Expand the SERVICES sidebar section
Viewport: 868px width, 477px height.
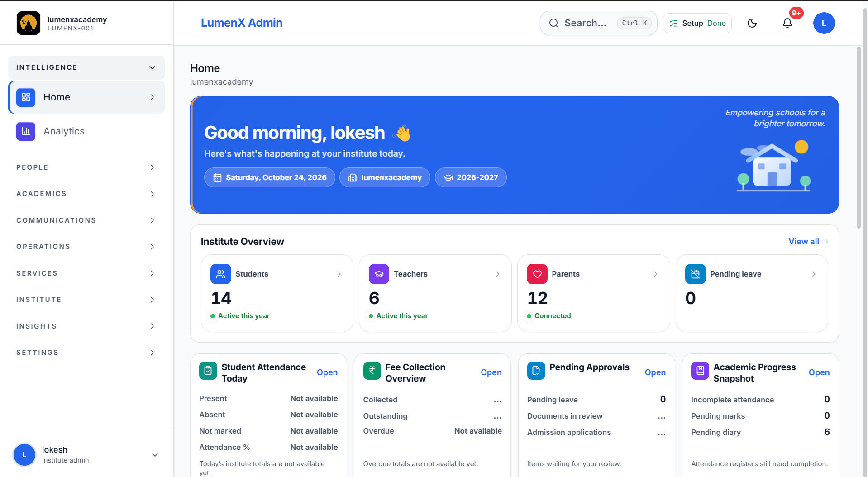pos(86,273)
